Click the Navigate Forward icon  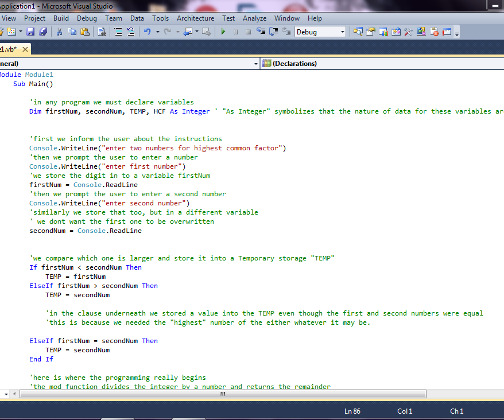point(206,32)
